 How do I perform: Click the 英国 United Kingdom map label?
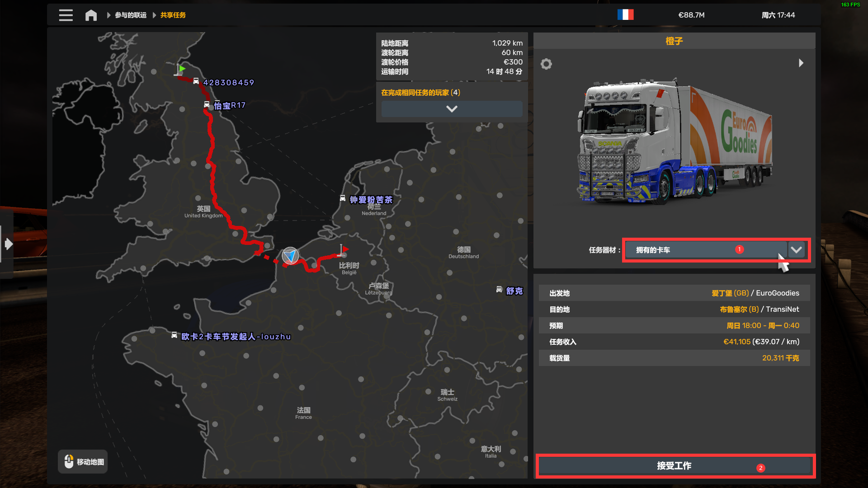(x=203, y=211)
